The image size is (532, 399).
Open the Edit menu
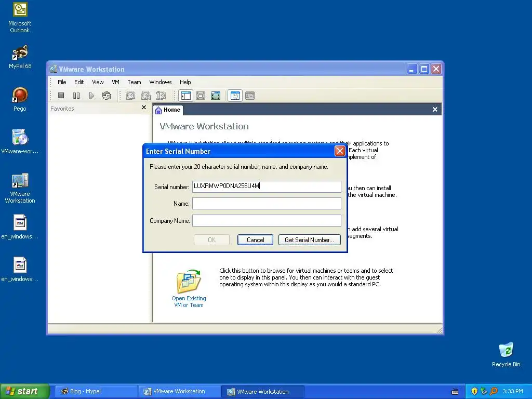click(79, 82)
